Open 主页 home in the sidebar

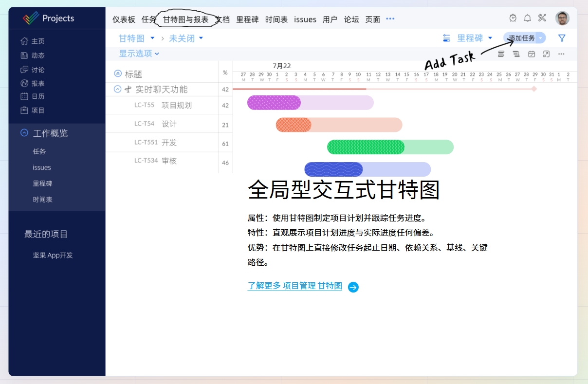[x=33, y=41]
